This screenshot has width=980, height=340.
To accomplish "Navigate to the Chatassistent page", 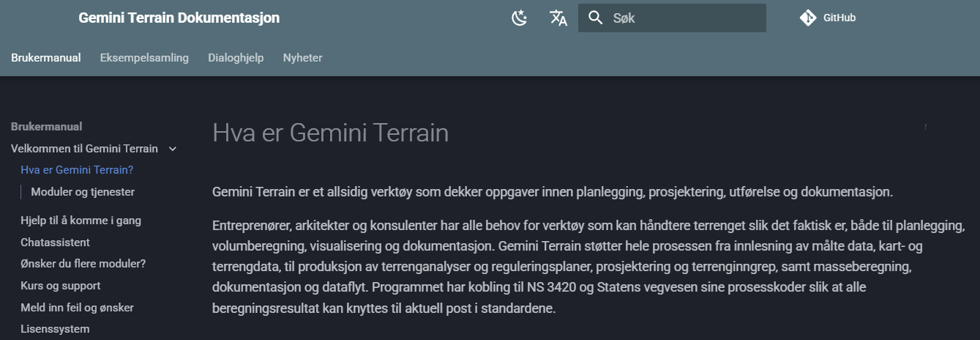I will click(55, 242).
